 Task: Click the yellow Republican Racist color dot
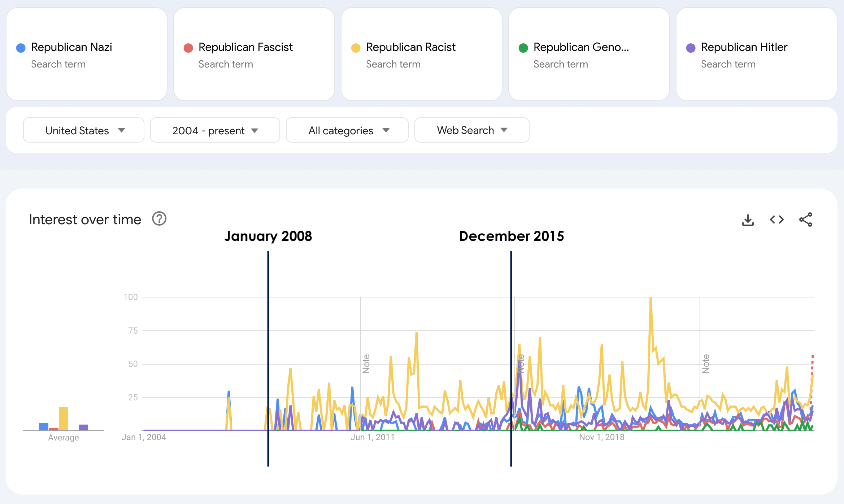pyautogui.click(x=356, y=48)
